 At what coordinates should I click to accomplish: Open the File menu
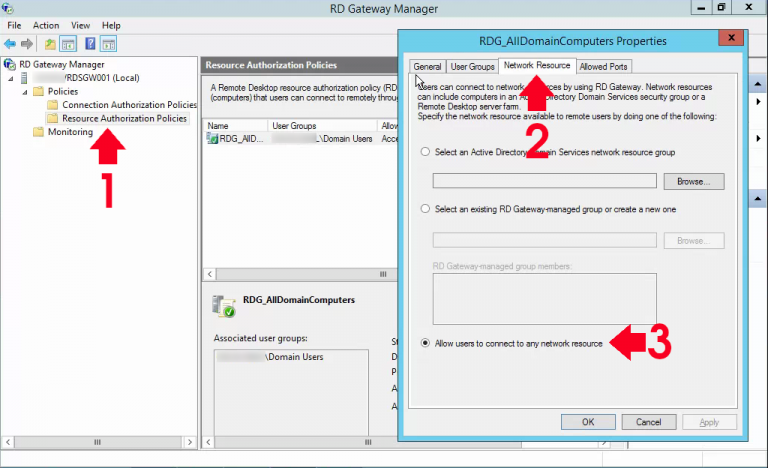14,25
